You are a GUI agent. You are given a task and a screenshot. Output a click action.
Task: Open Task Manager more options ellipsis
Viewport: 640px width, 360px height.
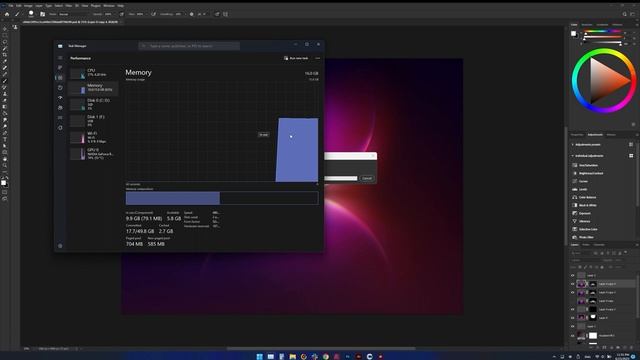coord(318,58)
